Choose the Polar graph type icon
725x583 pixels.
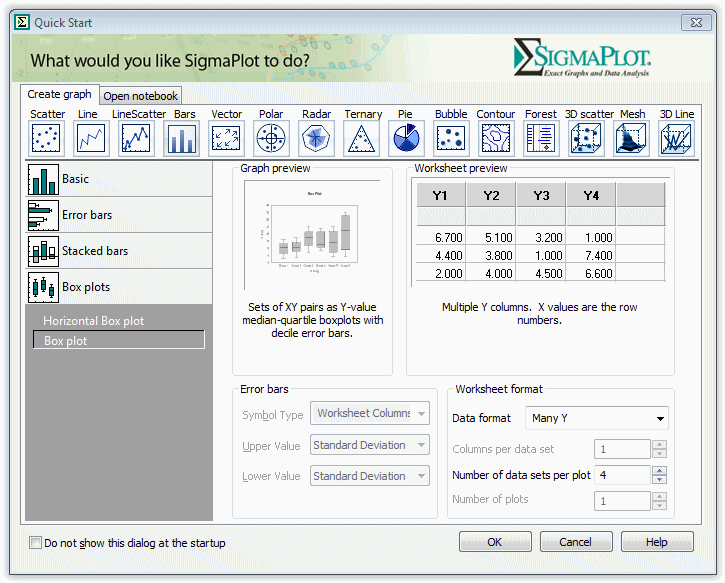pyautogui.click(x=271, y=138)
